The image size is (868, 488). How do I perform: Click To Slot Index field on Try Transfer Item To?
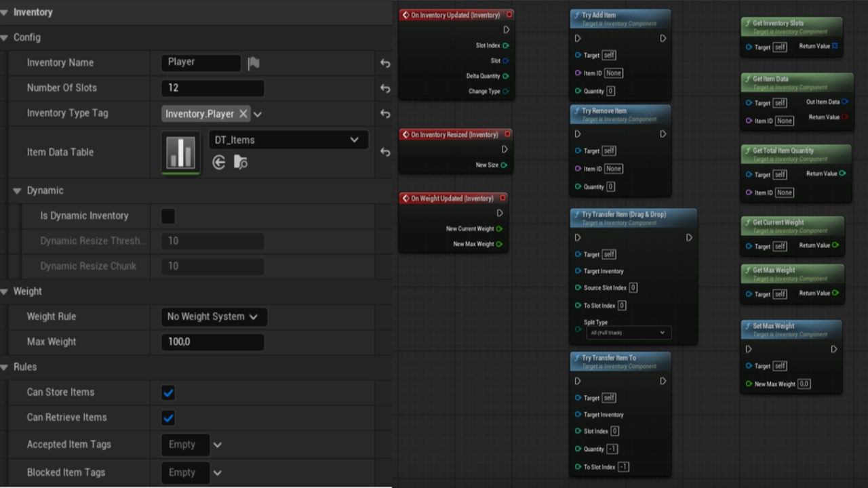point(623,466)
